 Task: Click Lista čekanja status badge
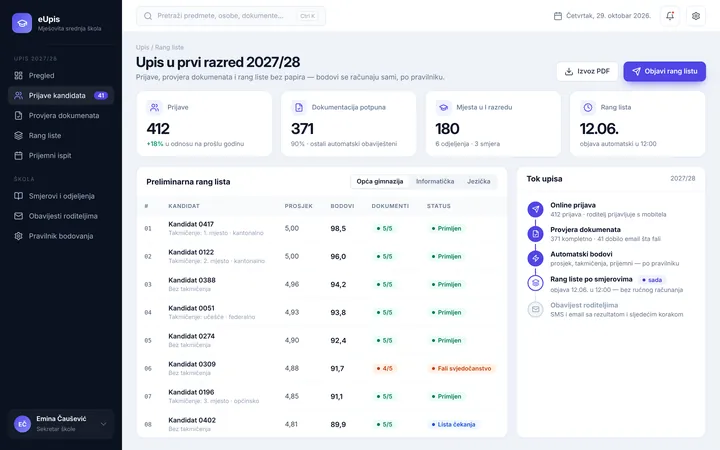453,424
